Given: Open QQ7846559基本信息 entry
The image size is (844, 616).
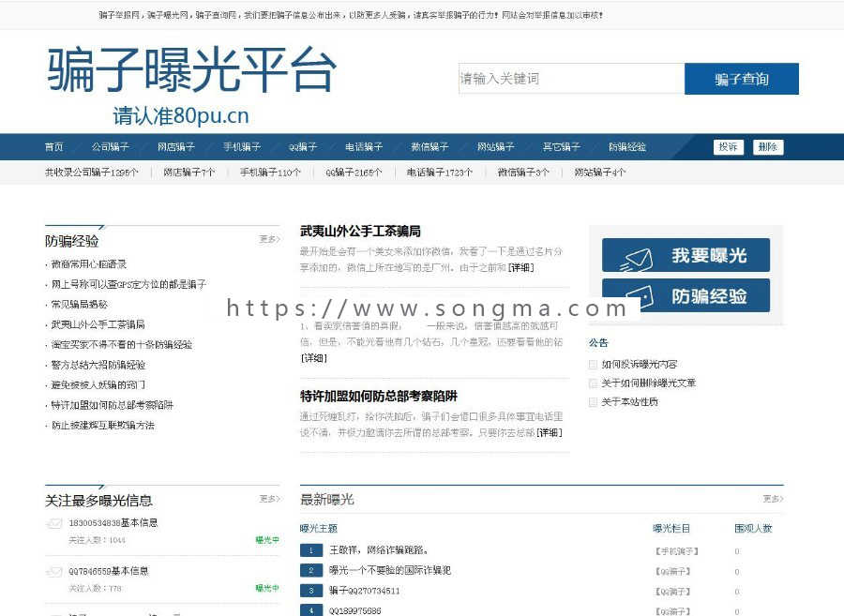Looking at the screenshot, I should 108,571.
